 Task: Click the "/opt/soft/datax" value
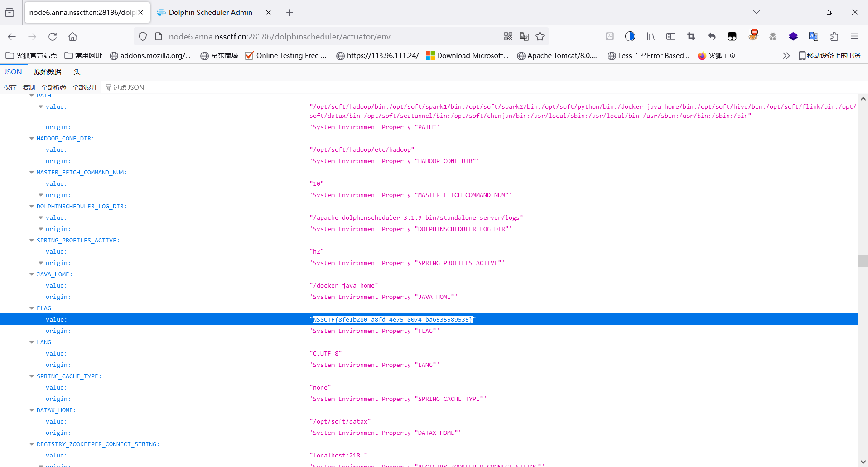coord(340,422)
